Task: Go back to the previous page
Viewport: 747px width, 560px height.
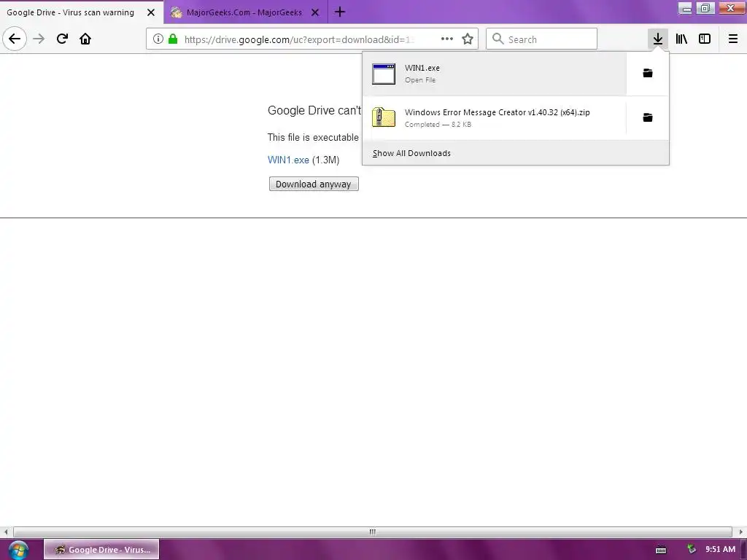Action: pos(15,39)
